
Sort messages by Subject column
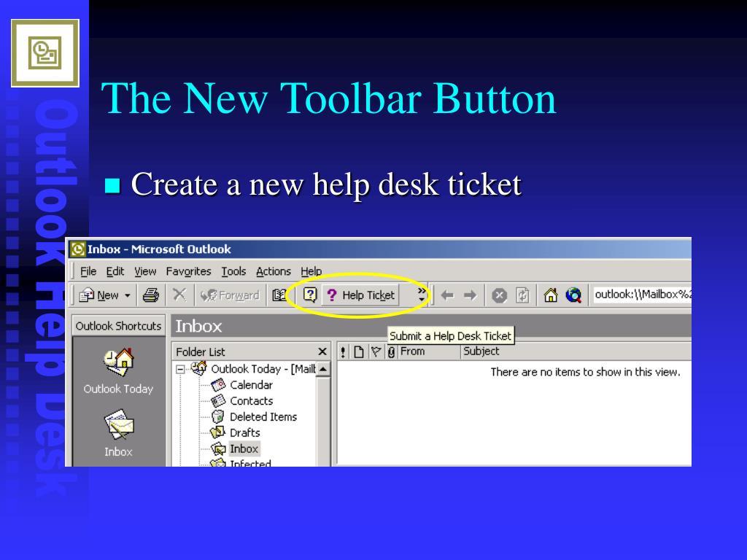point(576,351)
